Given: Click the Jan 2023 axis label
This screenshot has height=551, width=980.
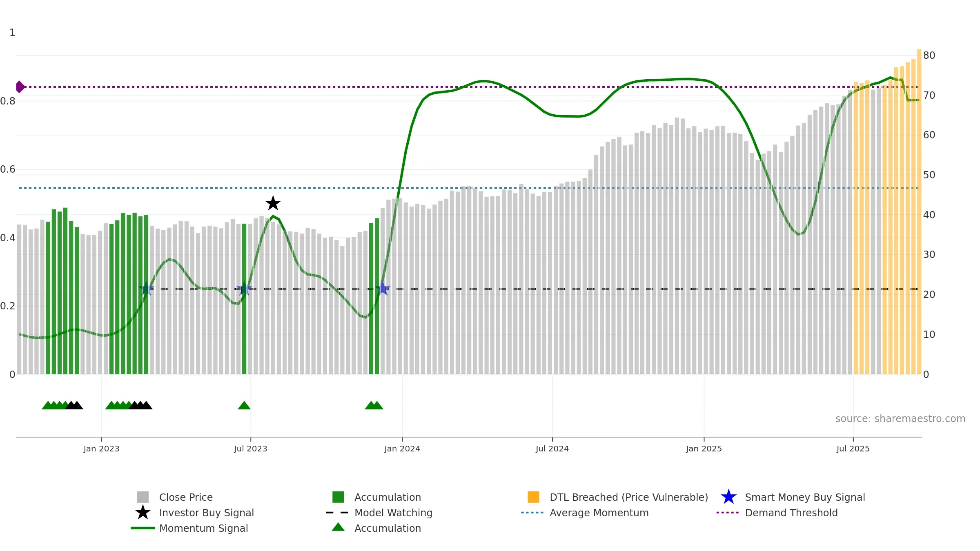Looking at the screenshot, I should tap(101, 449).
